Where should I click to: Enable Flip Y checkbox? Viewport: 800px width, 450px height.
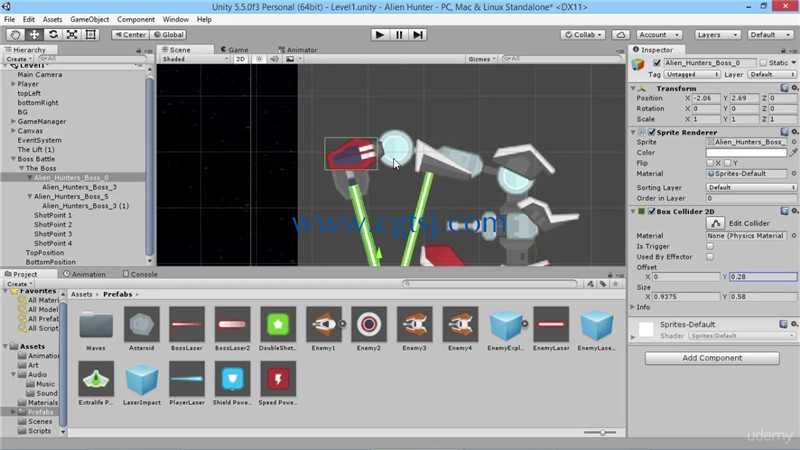(728, 163)
